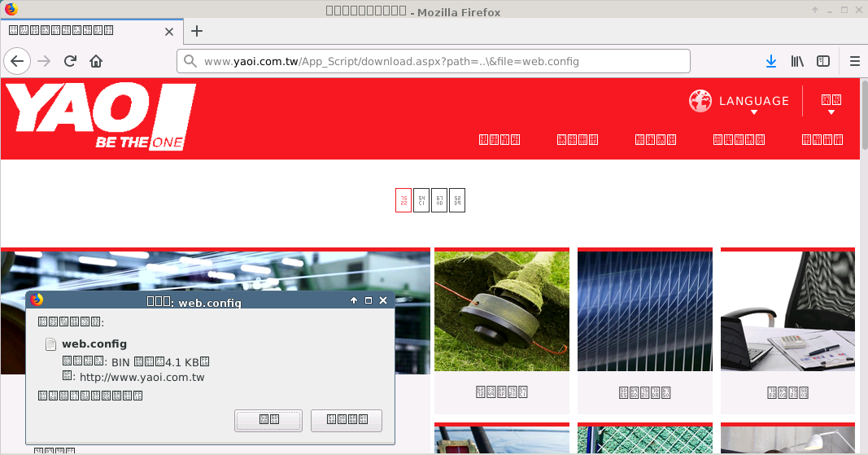Click the second button in download dialog
Screen dimensions: 868x455
click(347, 420)
